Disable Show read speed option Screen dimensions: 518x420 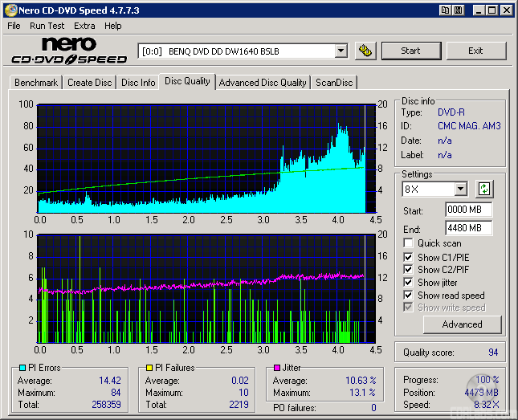pos(409,296)
